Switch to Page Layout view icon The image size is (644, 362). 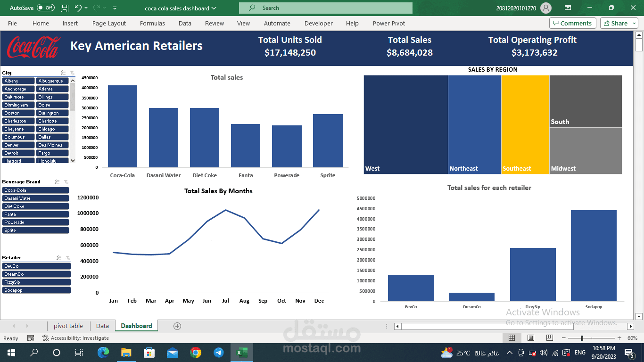(531, 338)
